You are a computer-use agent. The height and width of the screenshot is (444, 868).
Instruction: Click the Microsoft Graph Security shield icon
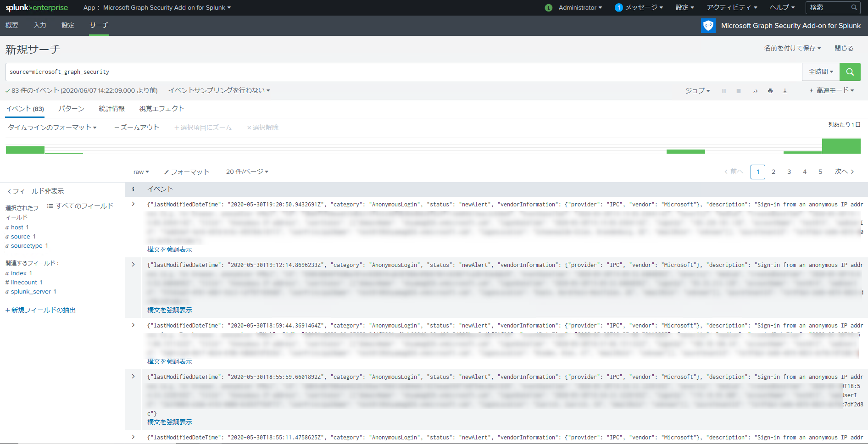click(x=708, y=26)
